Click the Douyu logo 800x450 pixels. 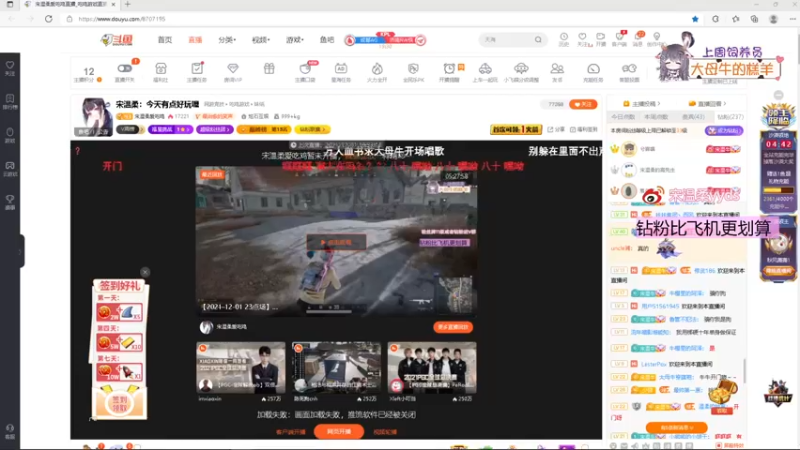117,40
